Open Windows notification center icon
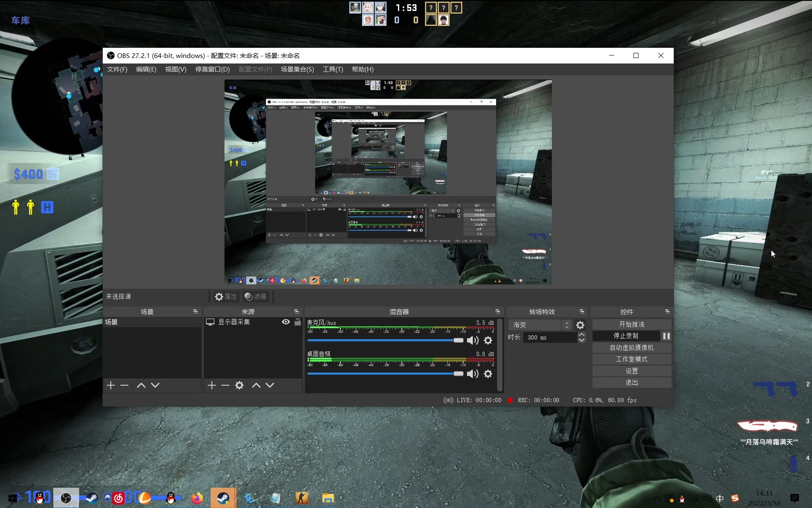This screenshot has height=508, width=812. click(x=795, y=498)
